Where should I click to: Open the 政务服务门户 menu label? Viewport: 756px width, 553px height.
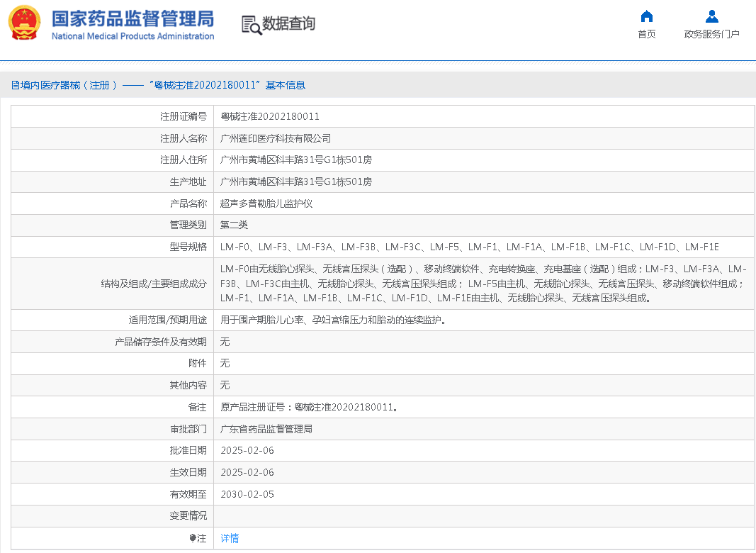click(x=711, y=34)
